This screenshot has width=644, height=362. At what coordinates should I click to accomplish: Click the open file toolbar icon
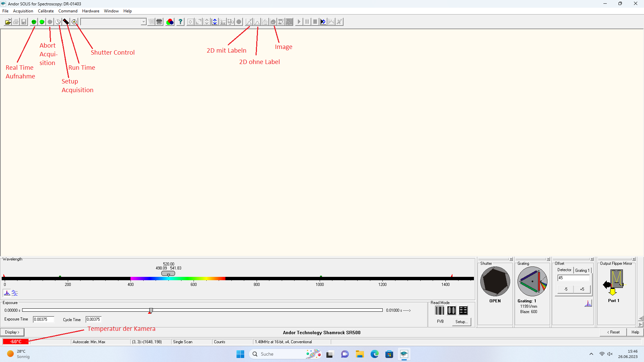(x=8, y=22)
